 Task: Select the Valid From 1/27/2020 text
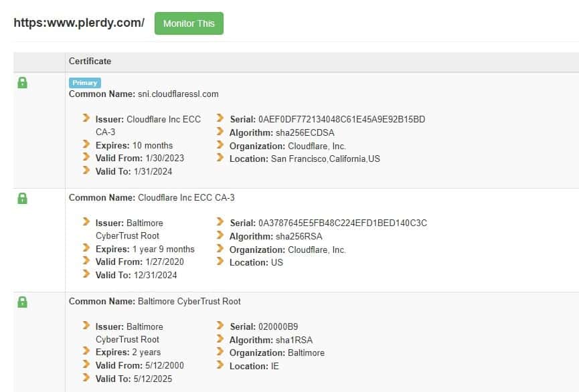coord(140,262)
